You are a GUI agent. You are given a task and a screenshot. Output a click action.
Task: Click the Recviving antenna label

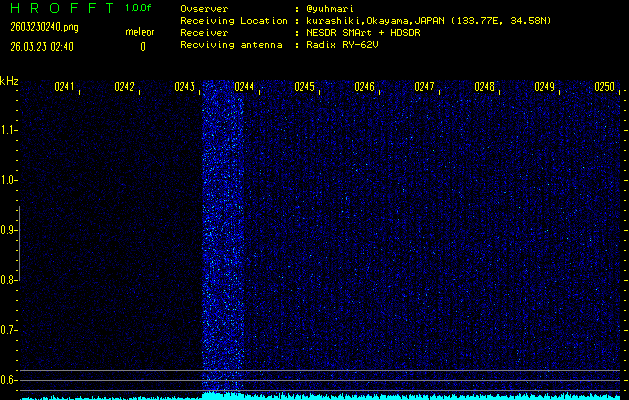click(231, 45)
